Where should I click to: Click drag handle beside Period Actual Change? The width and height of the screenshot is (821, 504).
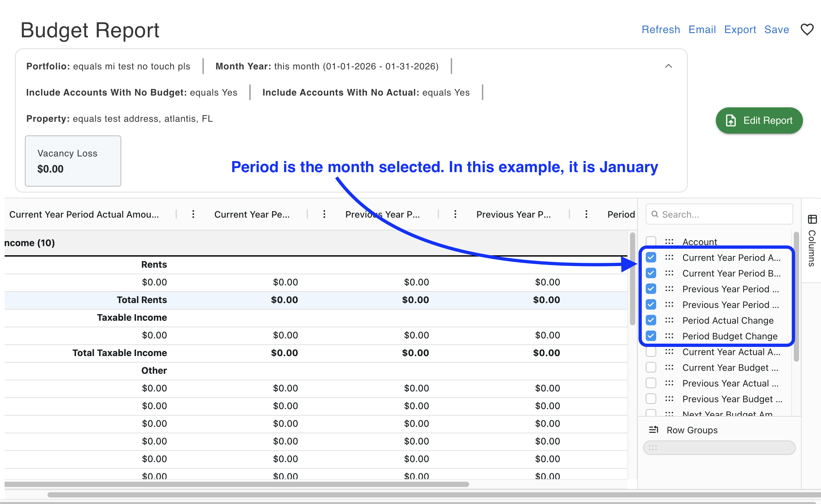point(669,320)
